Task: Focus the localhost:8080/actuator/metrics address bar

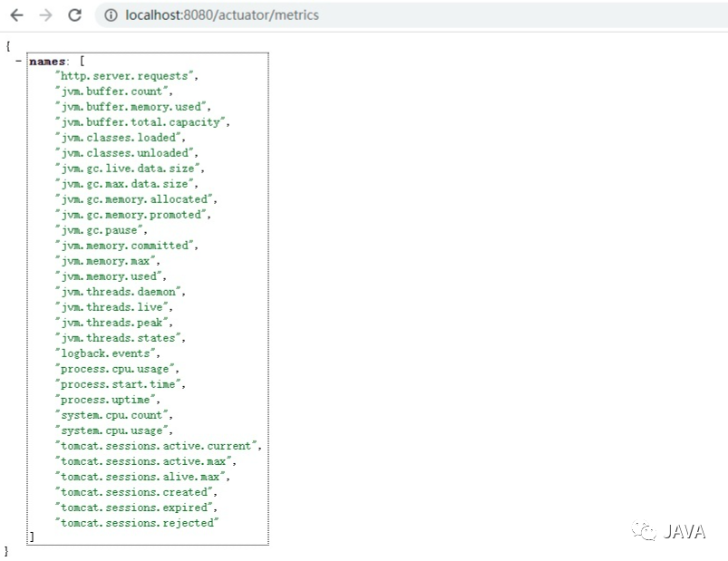Action: [x=413, y=15]
